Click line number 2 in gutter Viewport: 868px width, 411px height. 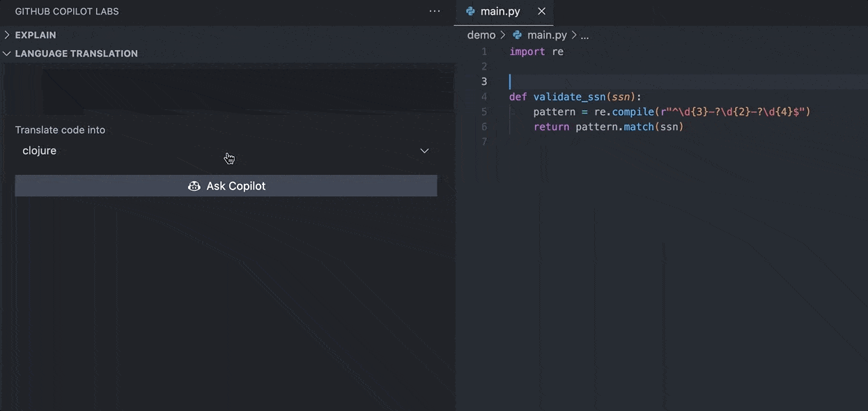tap(484, 67)
